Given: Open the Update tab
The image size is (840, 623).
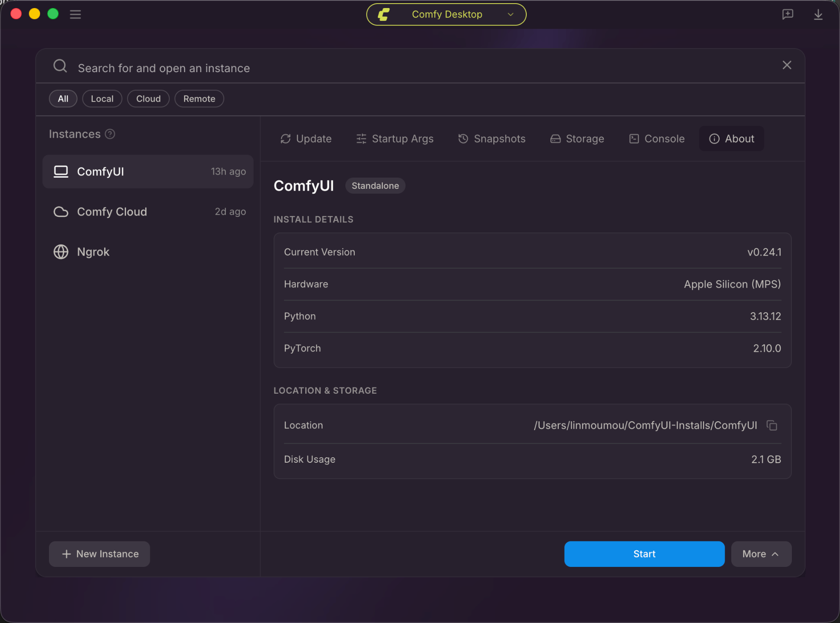Looking at the screenshot, I should pyautogui.click(x=306, y=139).
